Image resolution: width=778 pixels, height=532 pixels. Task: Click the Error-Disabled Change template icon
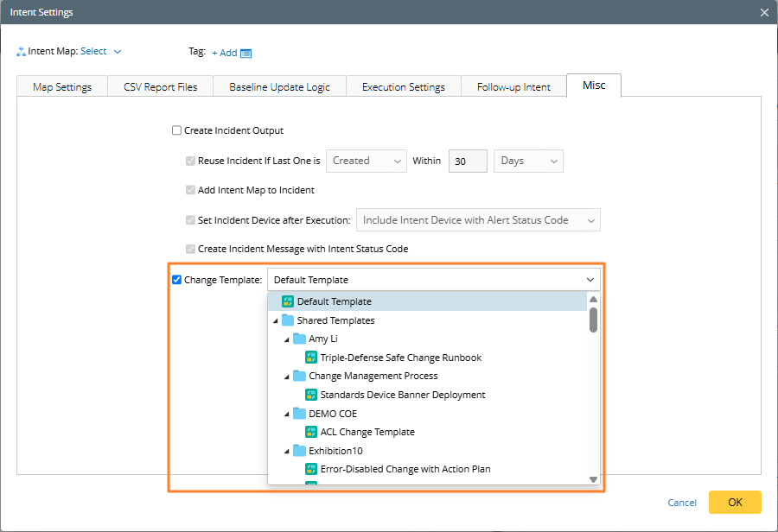pos(311,469)
